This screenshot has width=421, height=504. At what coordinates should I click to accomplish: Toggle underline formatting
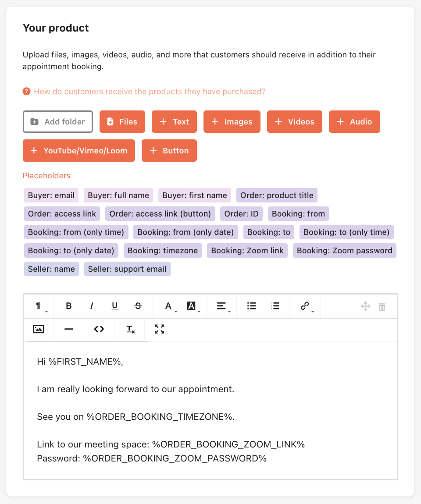pos(115,306)
